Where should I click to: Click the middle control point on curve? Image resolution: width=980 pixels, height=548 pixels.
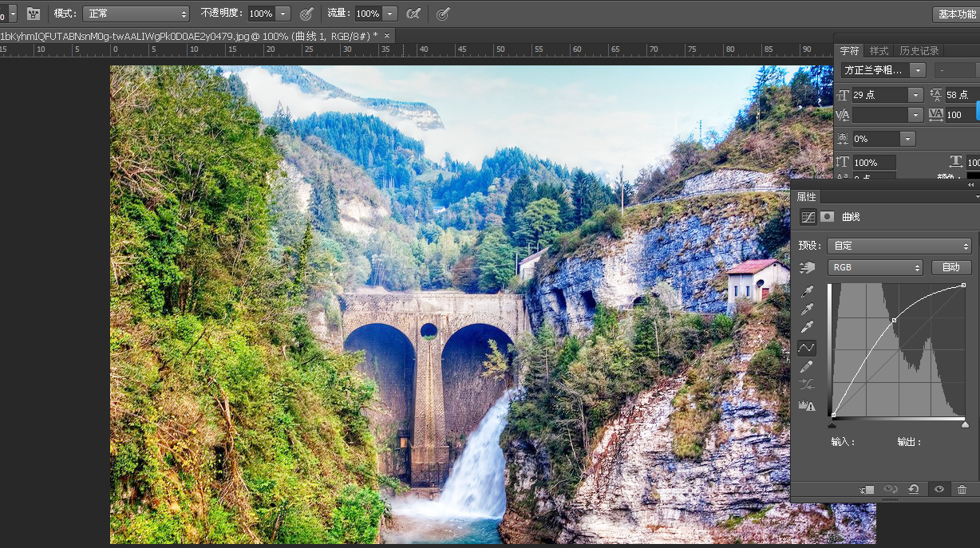click(x=894, y=321)
